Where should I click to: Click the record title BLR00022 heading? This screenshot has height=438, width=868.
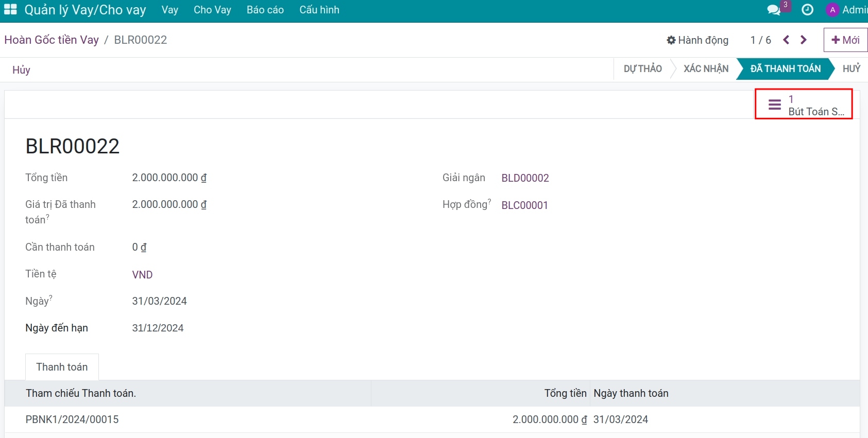[x=72, y=146]
